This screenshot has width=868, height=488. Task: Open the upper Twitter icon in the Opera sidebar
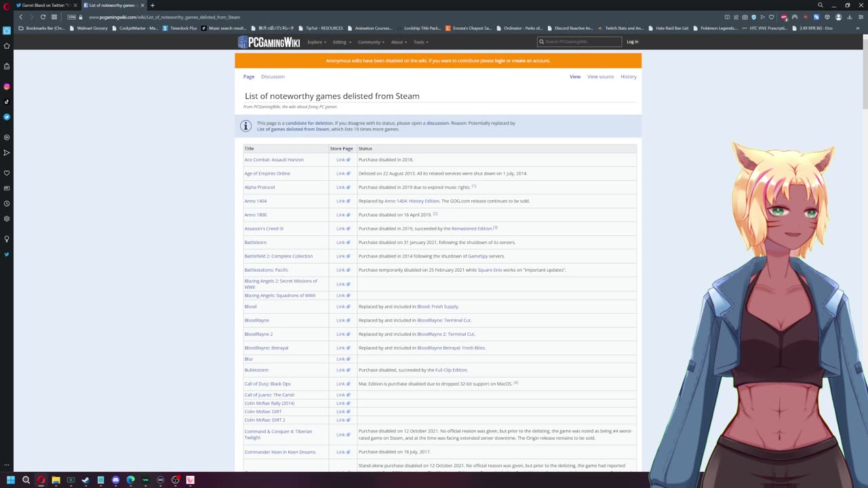(x=7, y=117)
